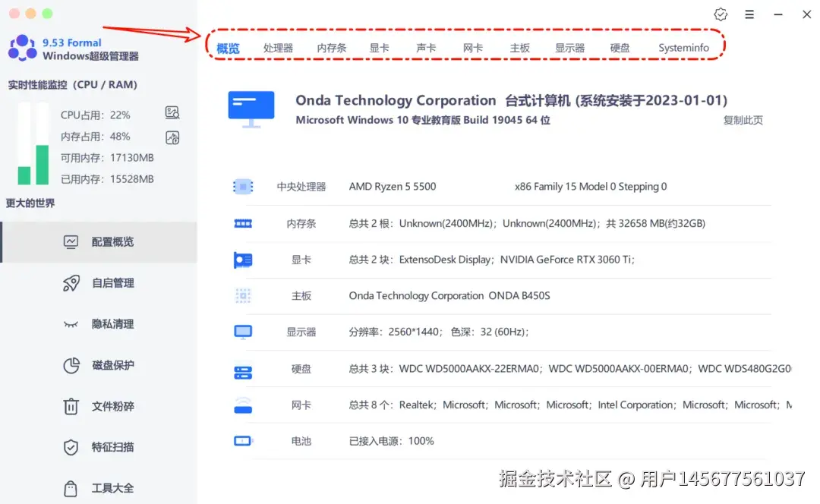Open 特征扫描 in the sidebar

pos(99,447)
